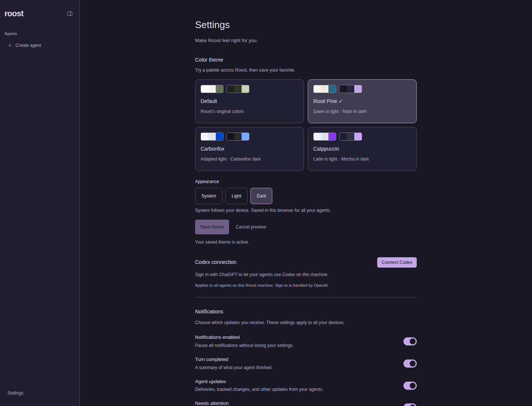This screenshot has height=406, width=532.
Task: Click Cancel preview
Action: click(x=251, y=227)
